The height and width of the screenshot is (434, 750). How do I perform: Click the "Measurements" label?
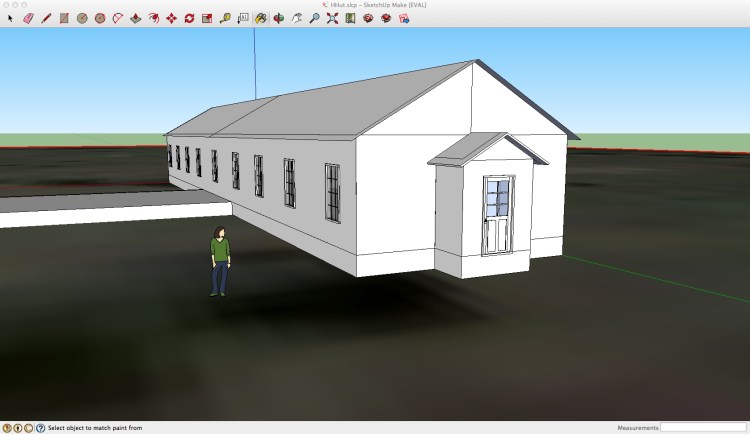tap(638, 428)
